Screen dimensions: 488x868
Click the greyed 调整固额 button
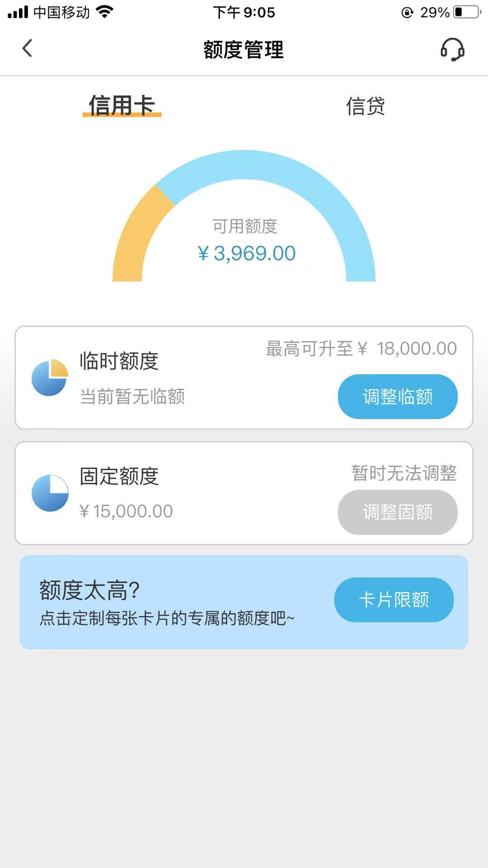coord(398,512)
